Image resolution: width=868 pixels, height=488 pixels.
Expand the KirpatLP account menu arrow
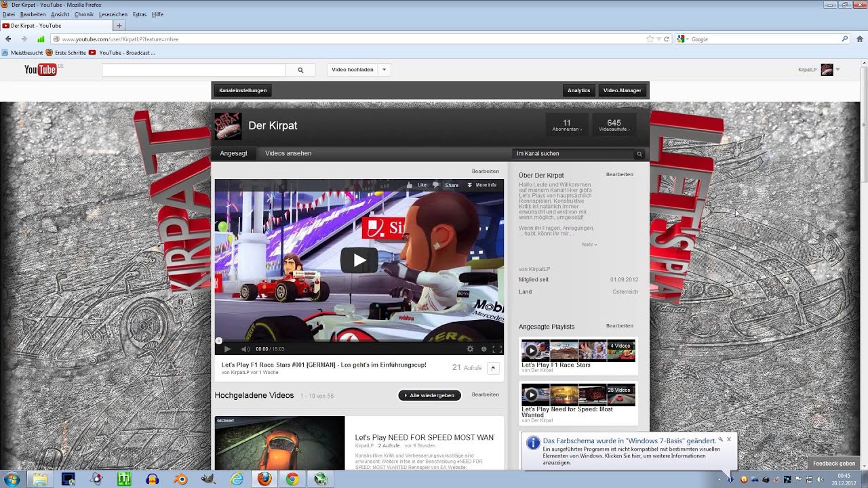click(x=837, y=69)
